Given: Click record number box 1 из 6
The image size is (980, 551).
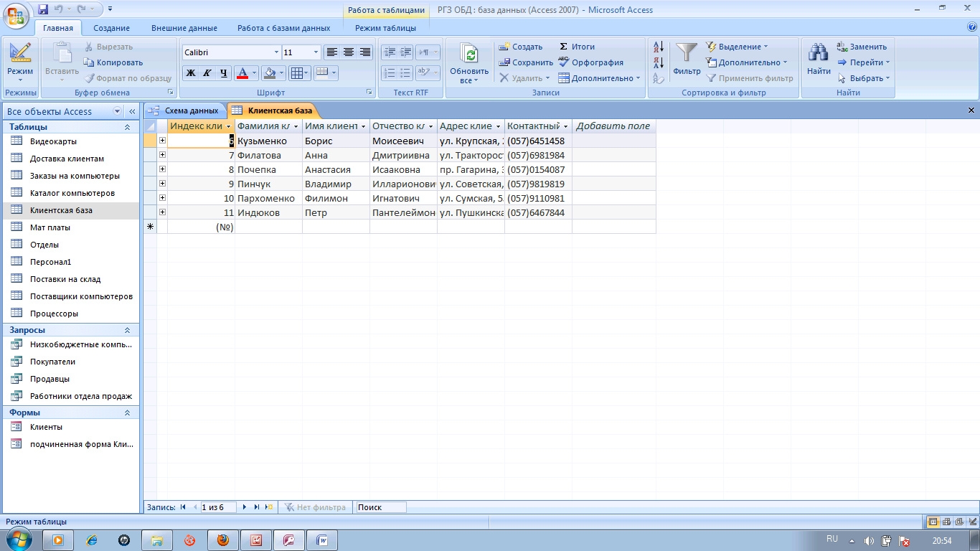Looking at the screenshot, I should [219, 507].
